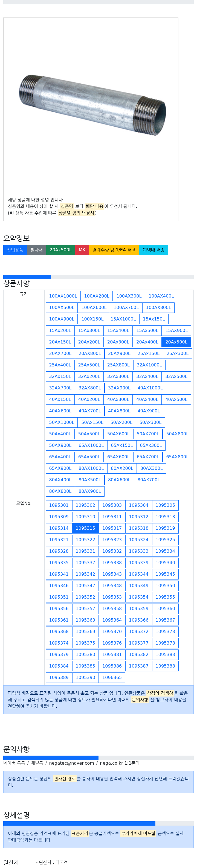Choose model number 1096365

pyautogui.click(x=112, y=678)
